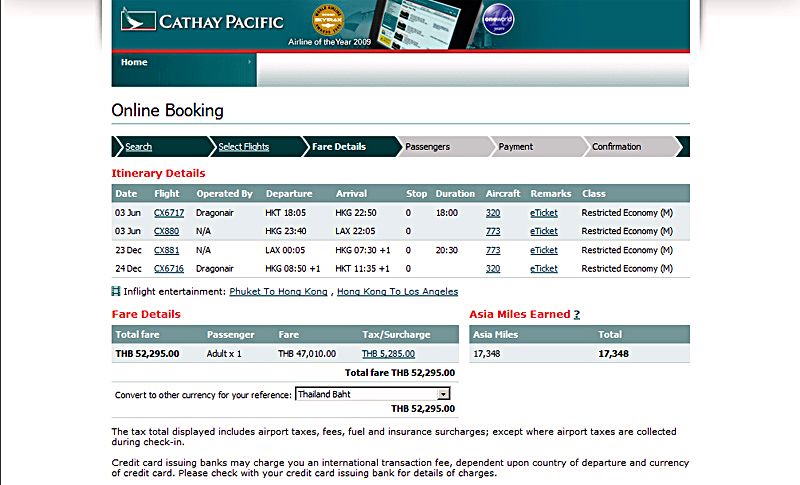Click eTicket remark for CX881
Image resolution: width=800 pixels, height=485 pixels.
click(544, 250)
